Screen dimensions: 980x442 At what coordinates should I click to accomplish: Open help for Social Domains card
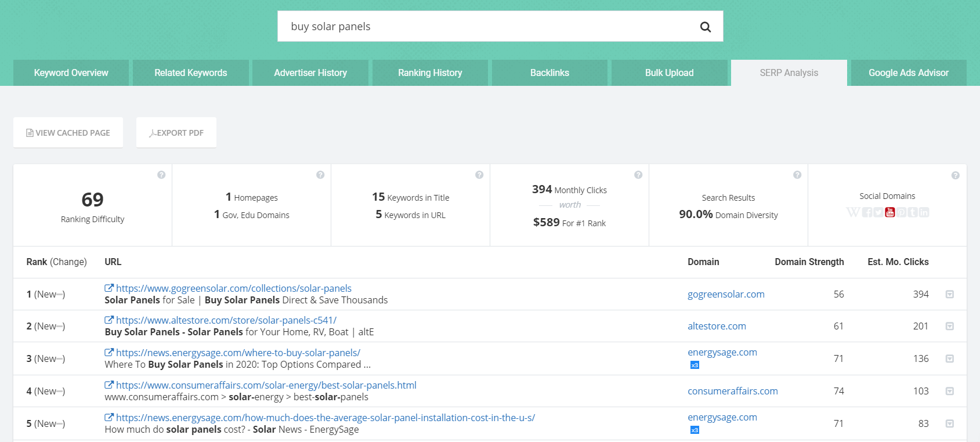[956, 175]
